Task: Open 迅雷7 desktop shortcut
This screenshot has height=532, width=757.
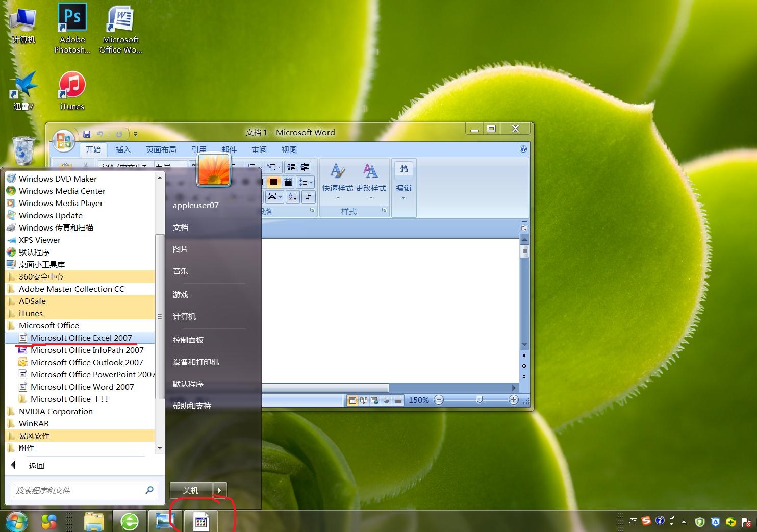Action: 23,91
